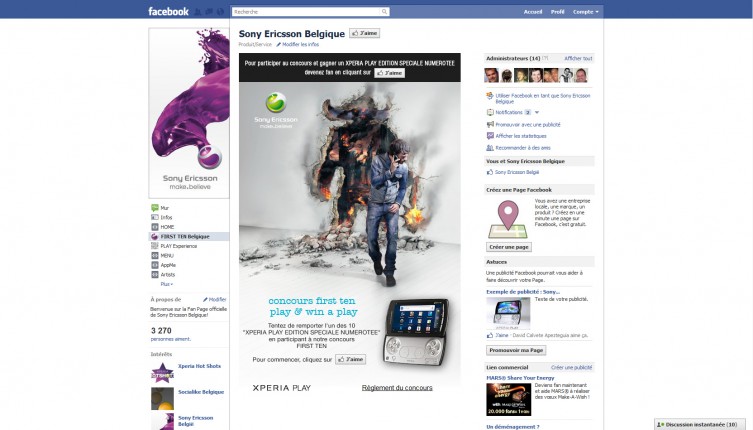This screenshot has height=430, width=753.
Task: Click the Notifications icon in right panel
Action: pos(490,112)
